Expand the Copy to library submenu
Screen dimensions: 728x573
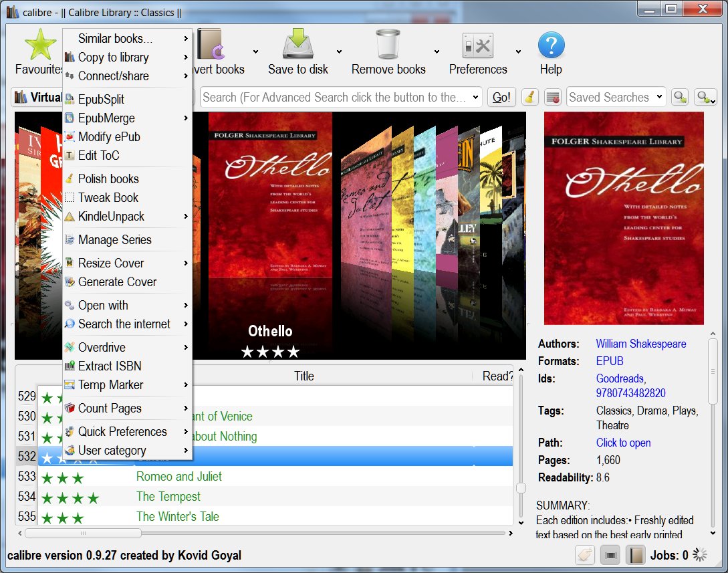pyautogui.click(x=127, y=57)
